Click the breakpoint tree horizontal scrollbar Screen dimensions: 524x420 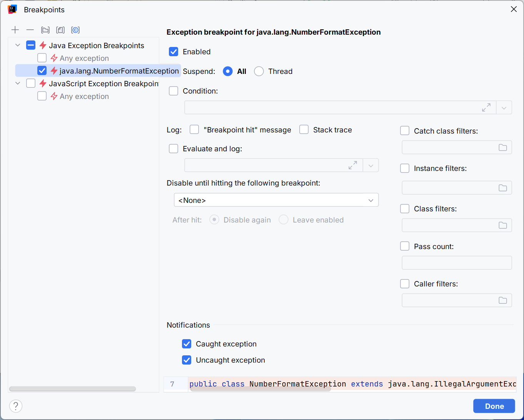tap(72, 389)
